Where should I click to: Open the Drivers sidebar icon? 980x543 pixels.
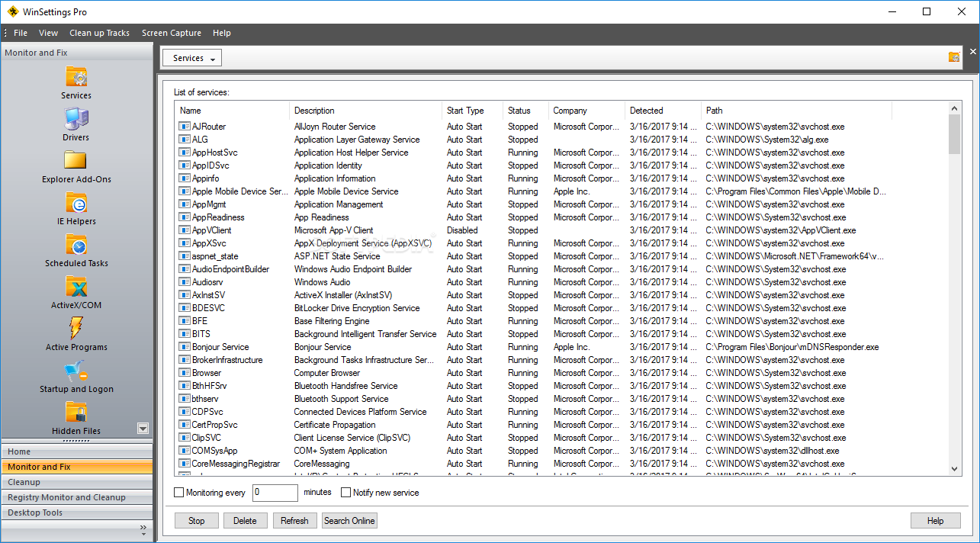(x=76, y=119)
